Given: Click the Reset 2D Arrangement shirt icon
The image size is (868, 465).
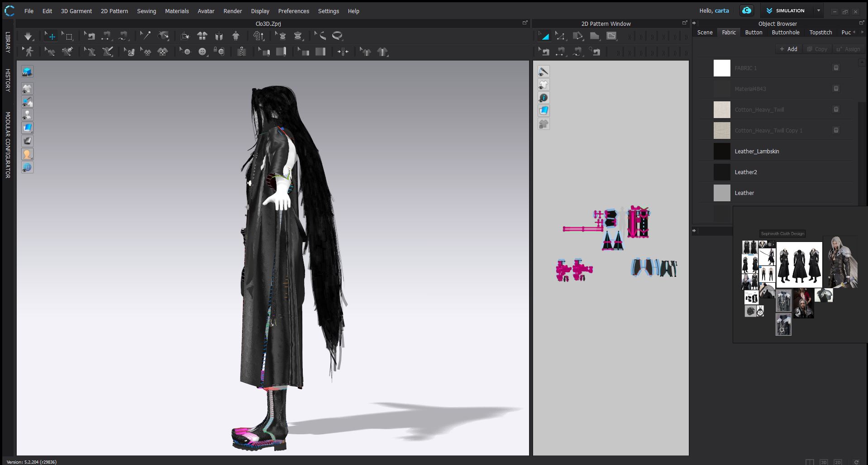Looking at the screenshot, I should pyautogui.click(x=202, y=36).
